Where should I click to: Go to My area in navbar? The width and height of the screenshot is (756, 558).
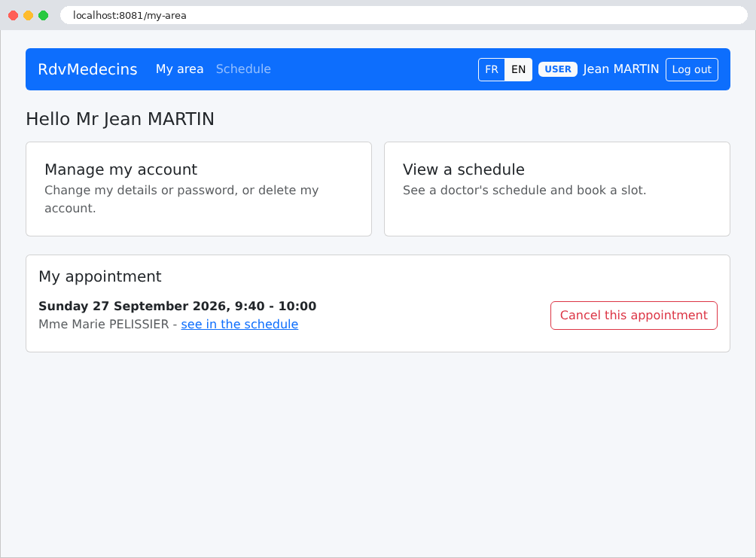179,69
